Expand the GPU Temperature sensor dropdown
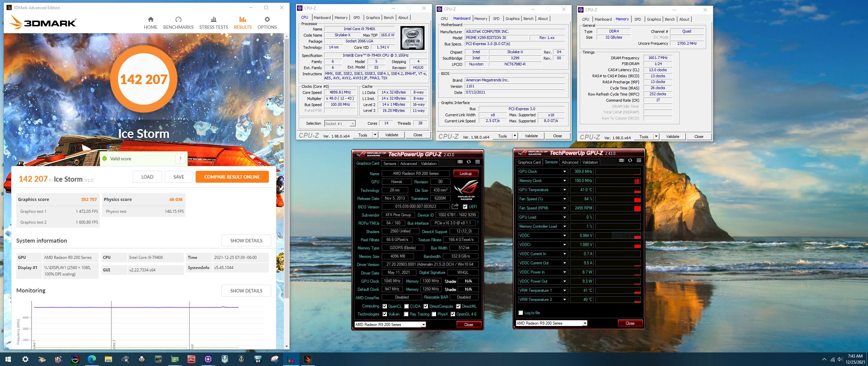Image resolution: width=868 pixels, height=366 pixels. point(565,190)
